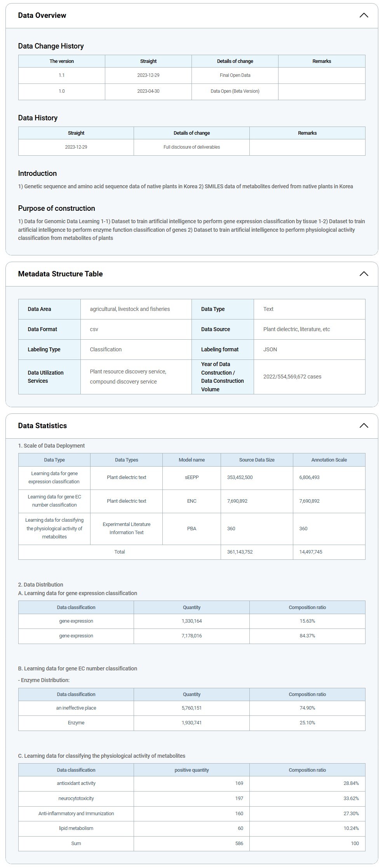Click the csv data format value
Viewport: 383px width, 868px height.
tap(94, 329)
